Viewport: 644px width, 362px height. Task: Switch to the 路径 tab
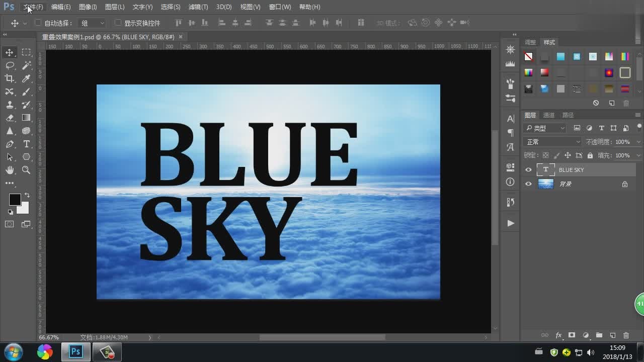(x=568, y=115)
